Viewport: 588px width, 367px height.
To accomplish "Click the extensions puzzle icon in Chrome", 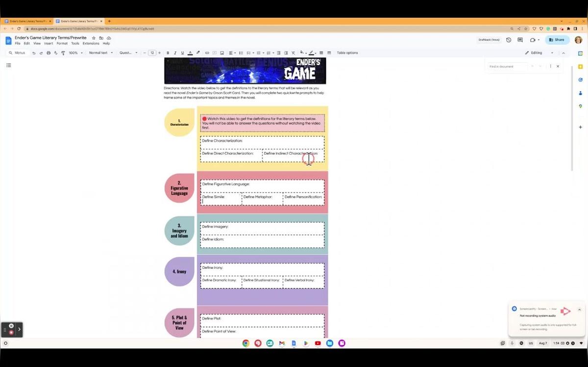I will coord(568,28).
